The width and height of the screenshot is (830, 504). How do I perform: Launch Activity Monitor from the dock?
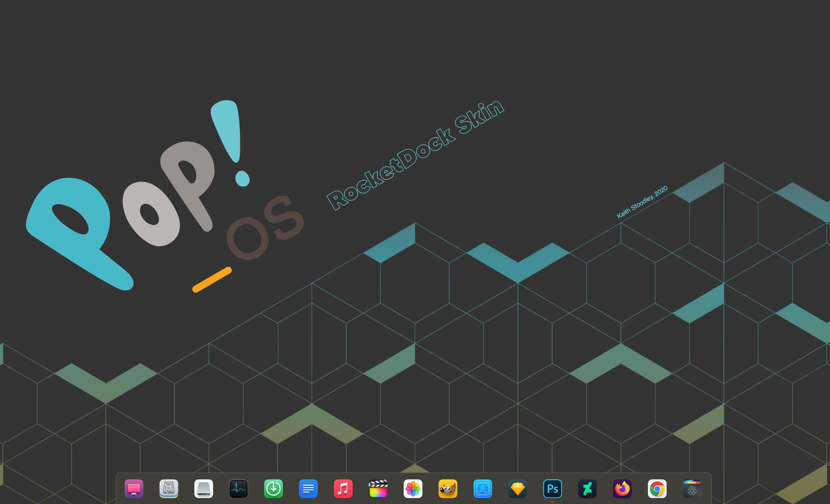(238, 489)
